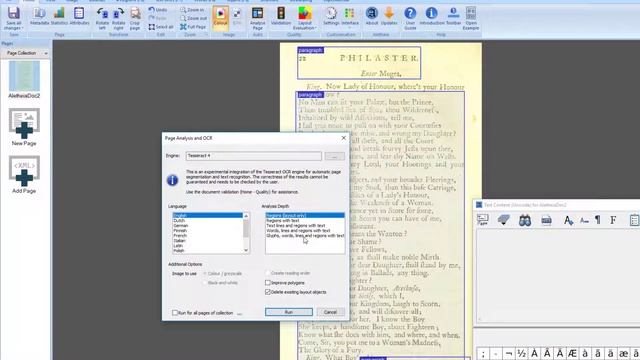Click the Save all changes icon
This screenshot has width=640, height=360.
(x=14, y=13)
